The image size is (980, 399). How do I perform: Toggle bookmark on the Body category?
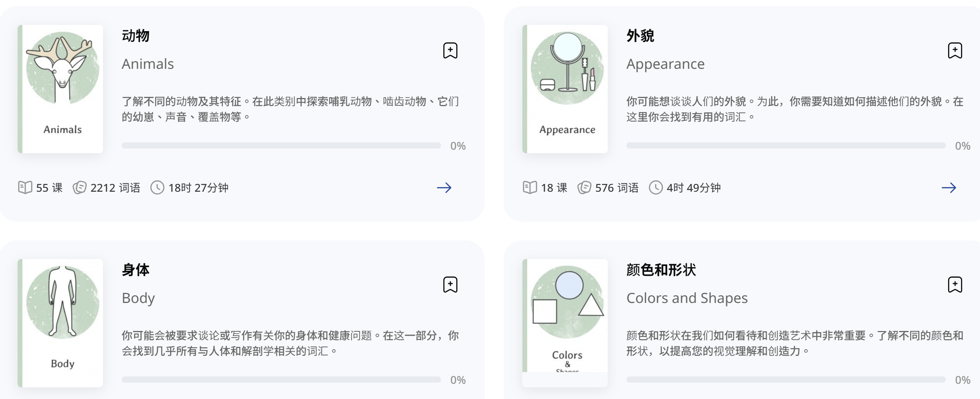(x=450, y=285)
